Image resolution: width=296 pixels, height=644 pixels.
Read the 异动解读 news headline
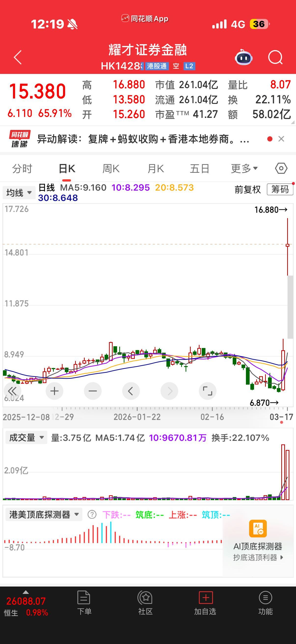143,139
